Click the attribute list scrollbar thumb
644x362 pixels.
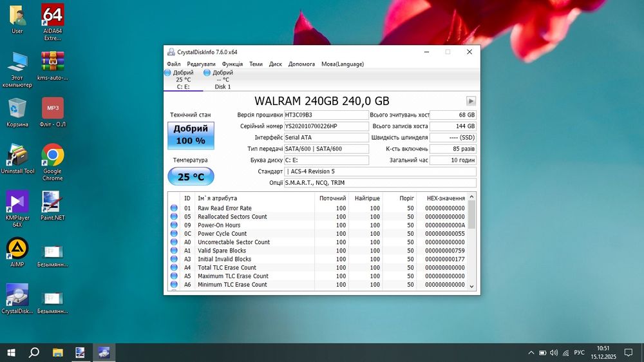471,214
